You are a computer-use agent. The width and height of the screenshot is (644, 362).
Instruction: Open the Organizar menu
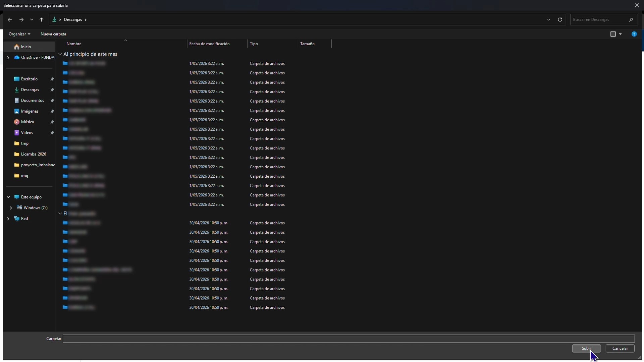(x=19, y=34)
